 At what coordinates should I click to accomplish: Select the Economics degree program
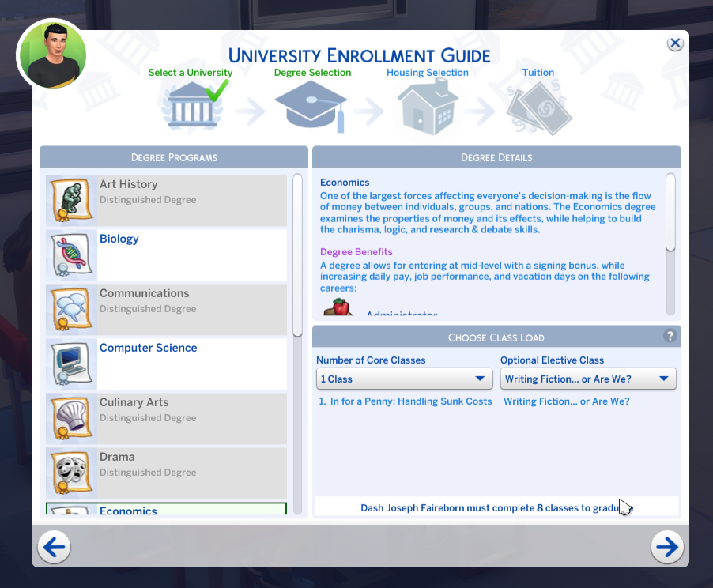point(167,509)
